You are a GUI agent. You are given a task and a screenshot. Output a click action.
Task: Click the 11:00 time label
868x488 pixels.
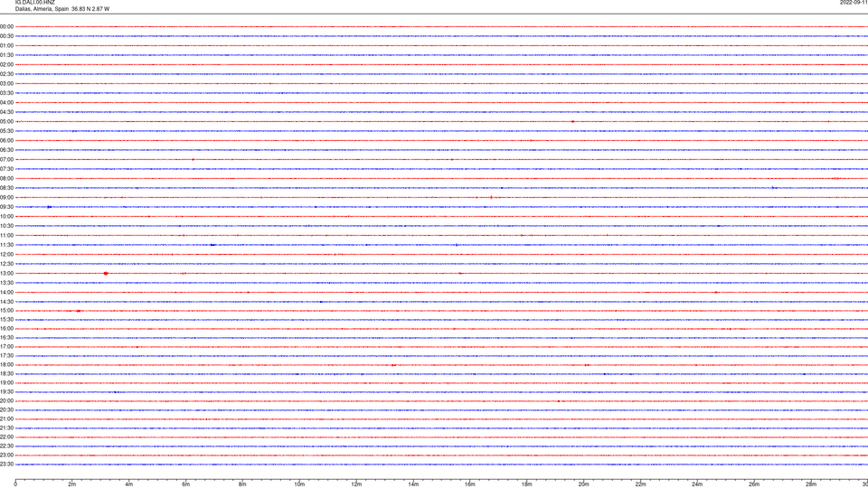(x=6, y=235)
